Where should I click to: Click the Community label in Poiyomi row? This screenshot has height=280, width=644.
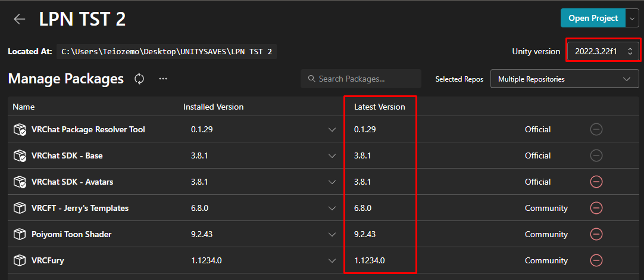pyautogui.click(x=546, y=234)
